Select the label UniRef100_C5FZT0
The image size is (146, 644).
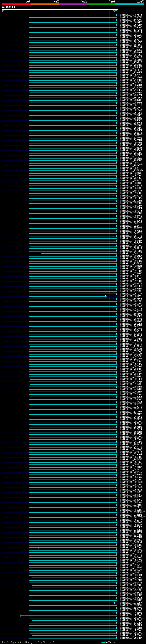(131, 573)
